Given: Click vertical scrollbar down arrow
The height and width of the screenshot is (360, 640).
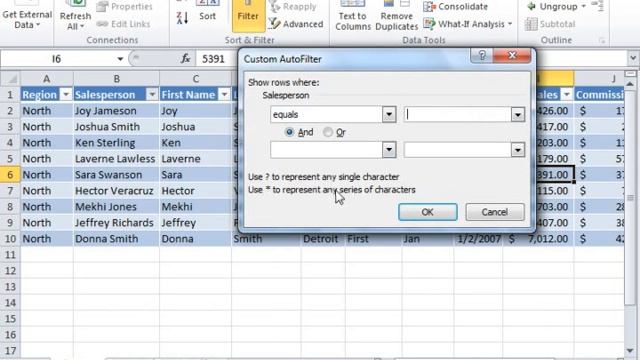Looking at the screenshot, I should (x=631, y=351).
